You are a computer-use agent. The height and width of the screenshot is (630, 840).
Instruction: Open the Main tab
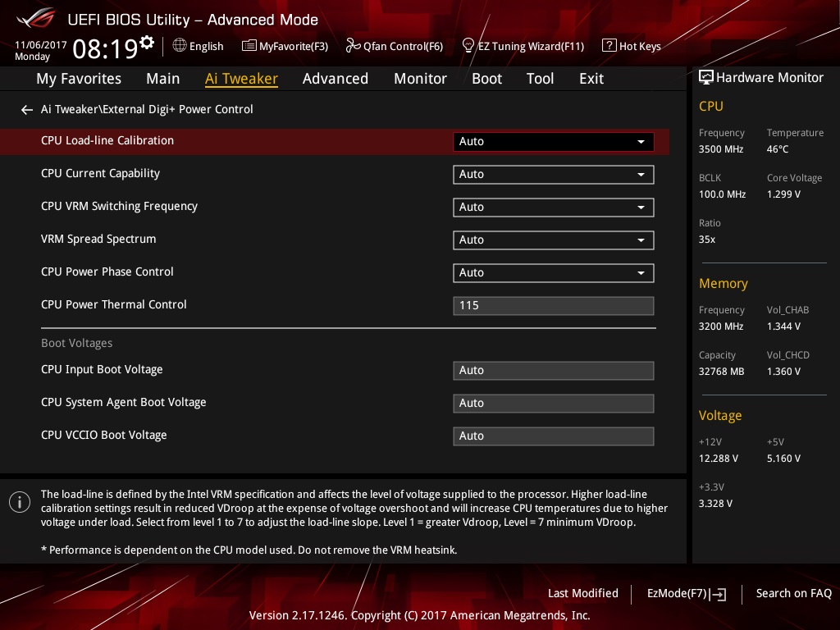point(163,79)
